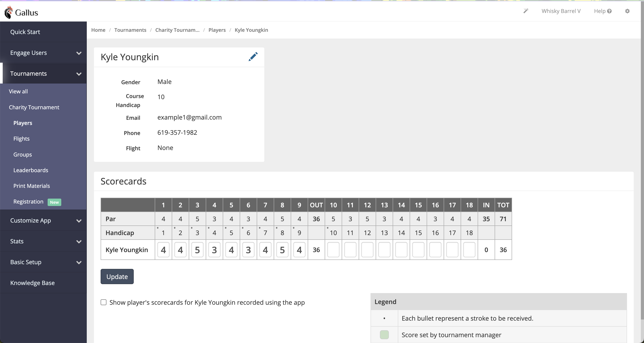
Task: Click the Tournaments breadcrumb link
Action: (130, 30)
